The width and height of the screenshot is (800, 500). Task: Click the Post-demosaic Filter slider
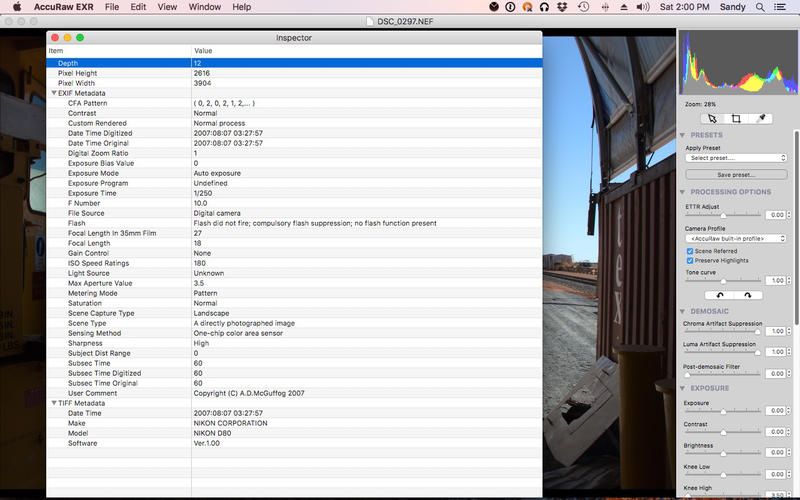[x=723, y=374]
